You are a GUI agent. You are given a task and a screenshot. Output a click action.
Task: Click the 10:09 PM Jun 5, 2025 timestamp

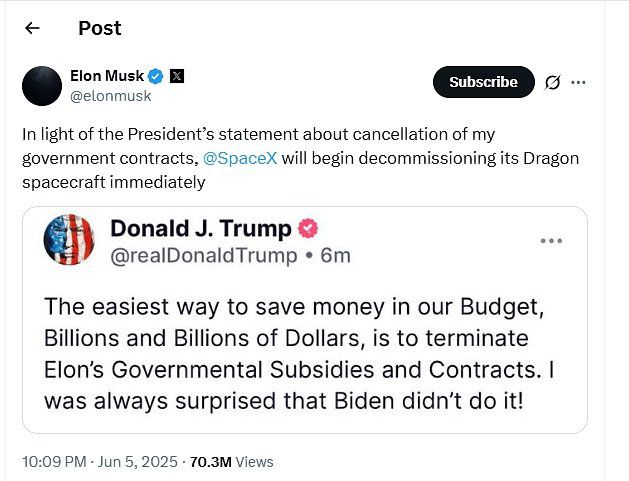pos(100,462)
